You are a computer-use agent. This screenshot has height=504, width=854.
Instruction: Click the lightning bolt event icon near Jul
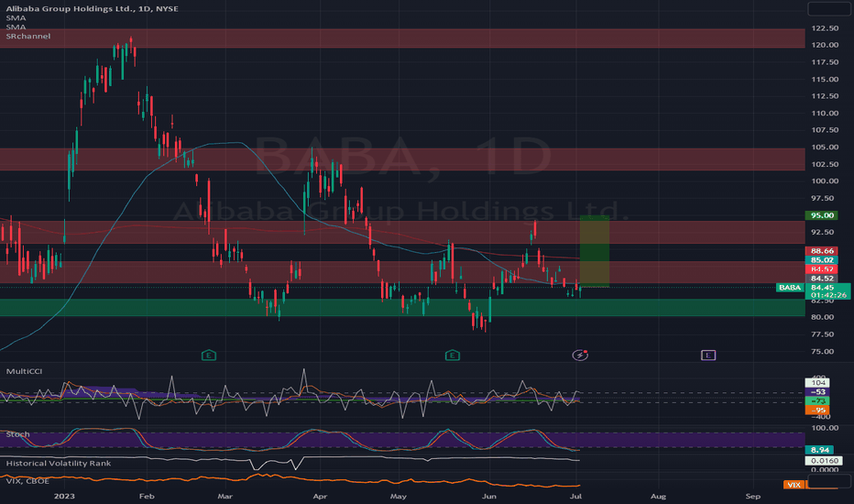580,356
